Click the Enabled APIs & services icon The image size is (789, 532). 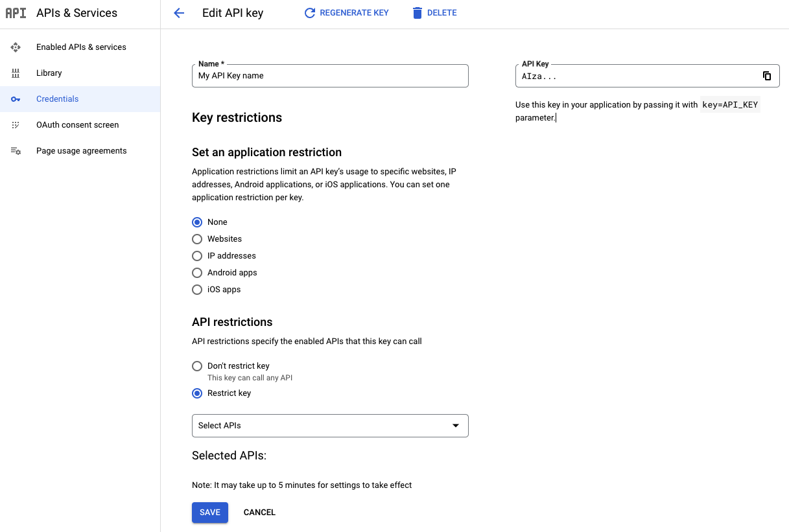16,47
